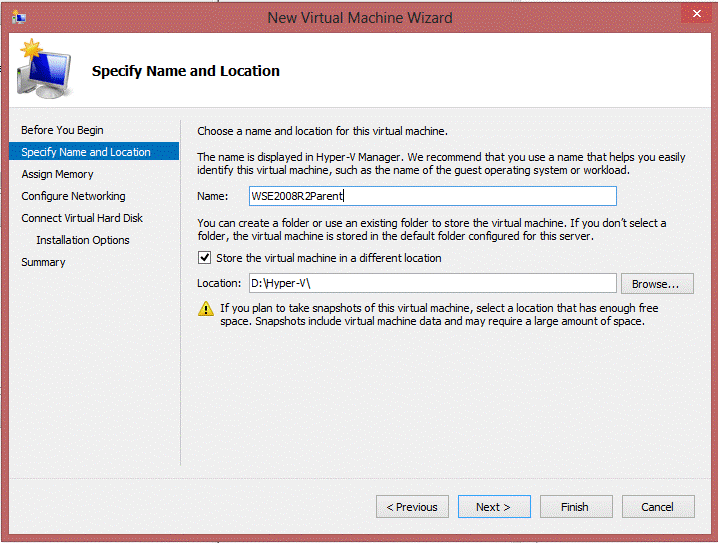Click the New Virtual Machine Wizard title text

click(x=360, y=17)
